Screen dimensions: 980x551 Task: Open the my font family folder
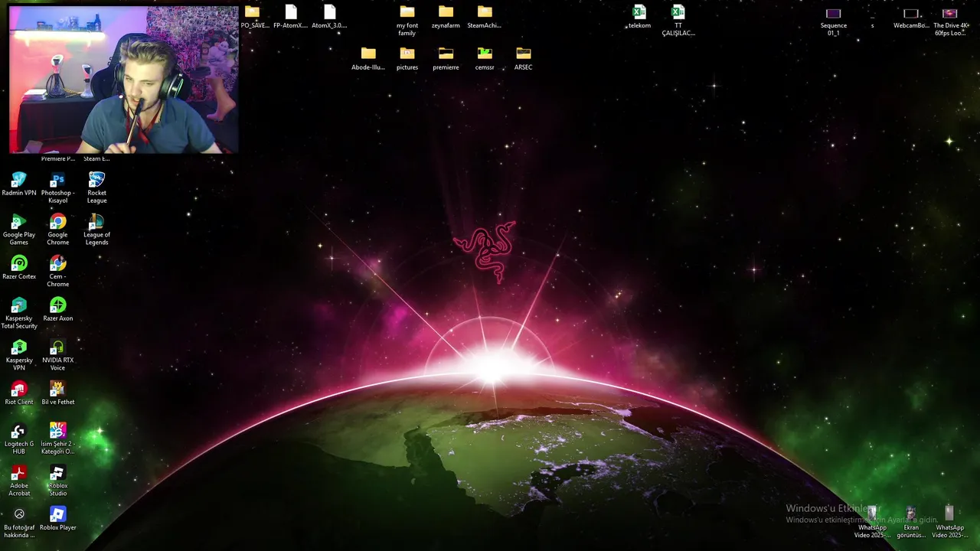point(407,21)
